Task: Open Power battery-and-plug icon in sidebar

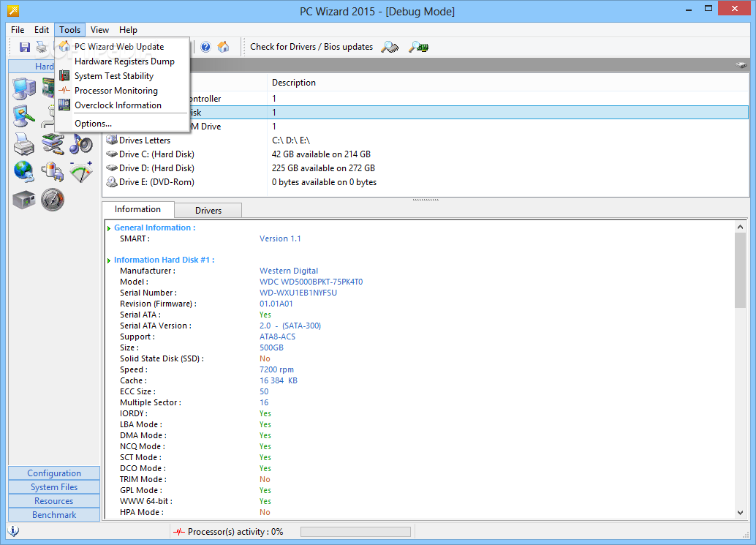Action: (x=53, y=172)
